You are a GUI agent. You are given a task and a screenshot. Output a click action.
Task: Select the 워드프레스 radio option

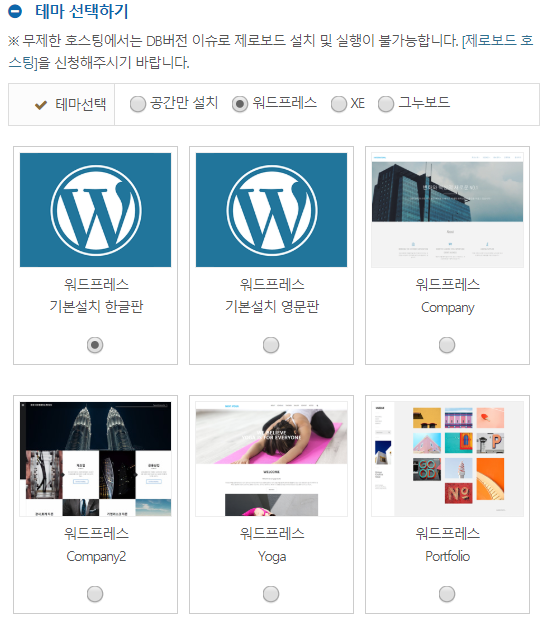pyautogui.click(x=240, y=104)
